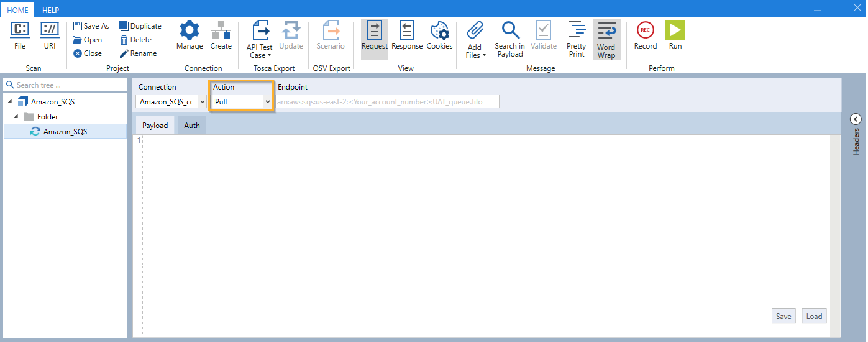
Task: Scan from File icon
Action: tap(20, 30)
